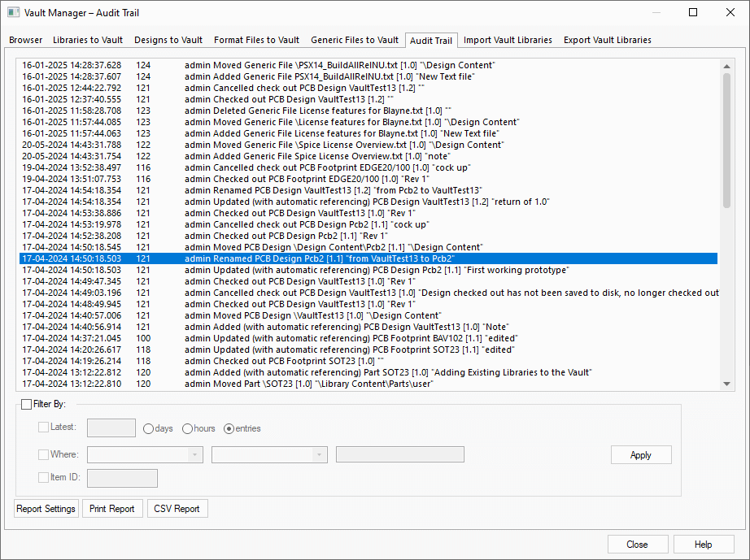The width and height of the screenshot is (750, 560).
Task: Select the Deleted Generic File License entry
Action: pos(325,111)
